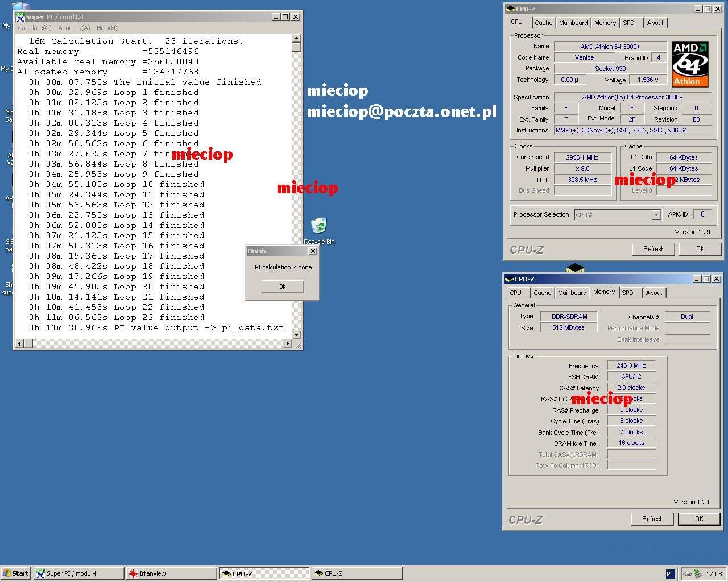728x582 pixels.
Task: Switch to the Mainboard tab in top CPU-Z
Action: [573, 23]
